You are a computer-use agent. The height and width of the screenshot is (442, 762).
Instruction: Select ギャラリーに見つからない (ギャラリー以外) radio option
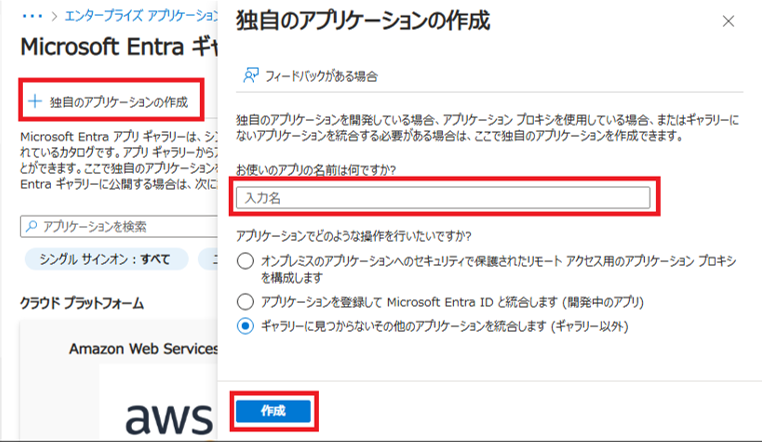pyautogui.click(x=245, y=326)
